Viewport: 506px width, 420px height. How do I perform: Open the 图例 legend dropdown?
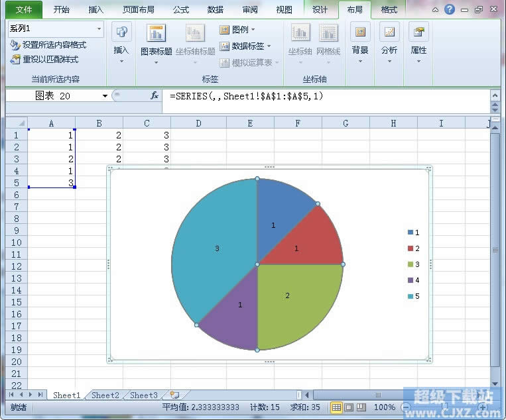click(x=237, y=30)
